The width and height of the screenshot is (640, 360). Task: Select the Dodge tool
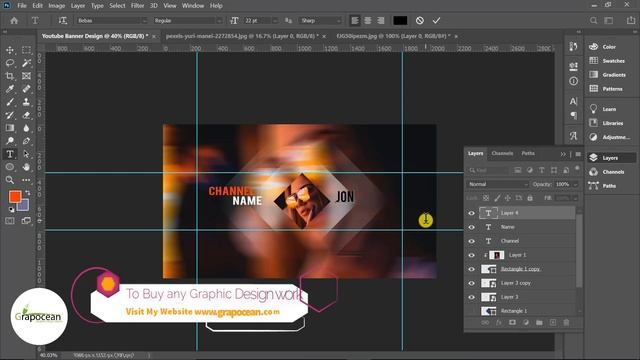pyautogui.click(x=10, y=141)
